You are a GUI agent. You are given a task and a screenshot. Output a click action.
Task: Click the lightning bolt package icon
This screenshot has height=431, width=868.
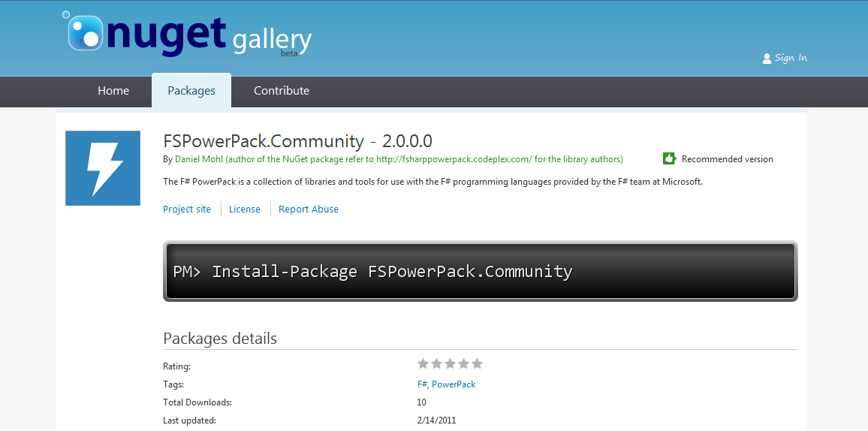coord(103,168)
